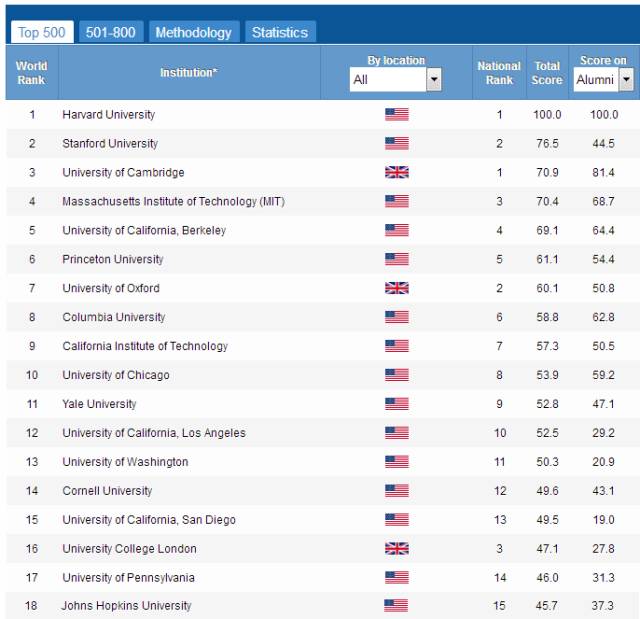640x619 pixels.
Task: Click the Total Score column header
Action: (x=547, y=73)
